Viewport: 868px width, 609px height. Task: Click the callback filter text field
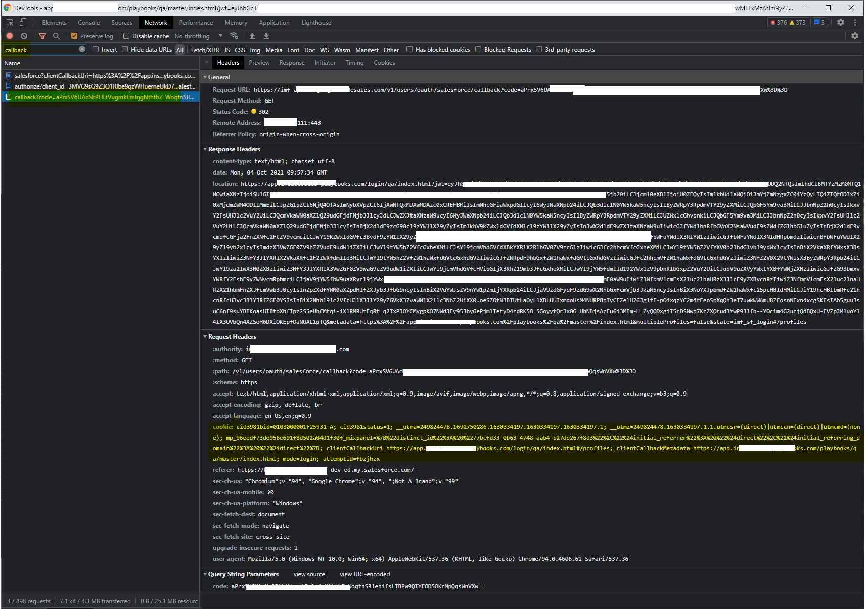point(40,50)
